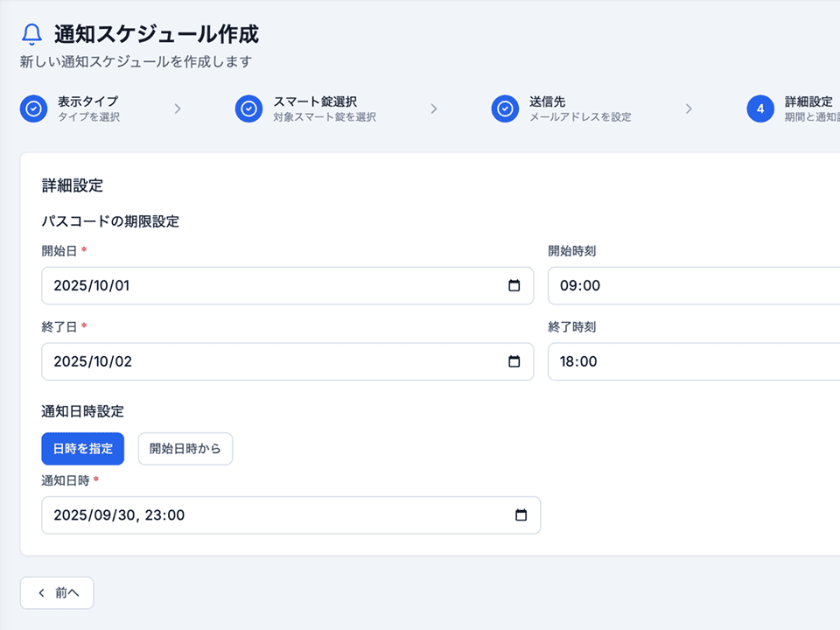Click the step 4 詳細設定 circle icon
Screen dimensions: 840x630
pos(760,108)
